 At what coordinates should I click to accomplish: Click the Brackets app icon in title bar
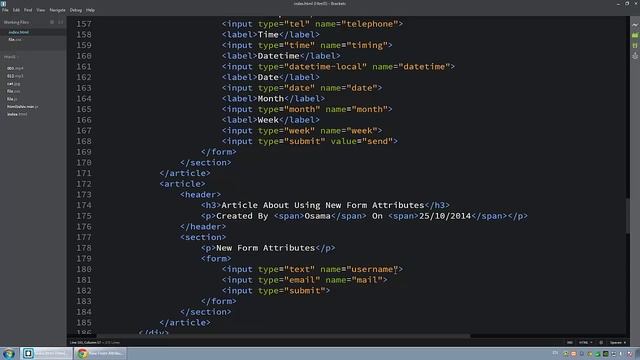click(x=3, y=3)
